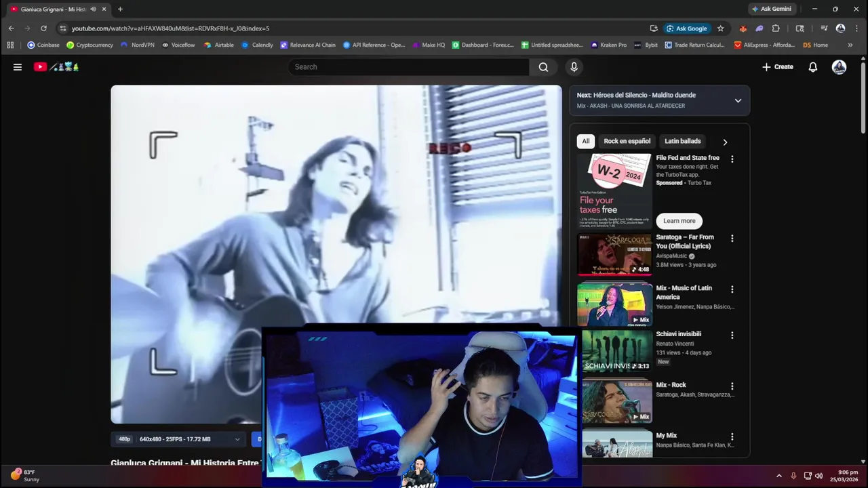Show hidden system tray icons
Image resolution: width=868 pixels, height=488 pixels.
click(x=778, y=476)
